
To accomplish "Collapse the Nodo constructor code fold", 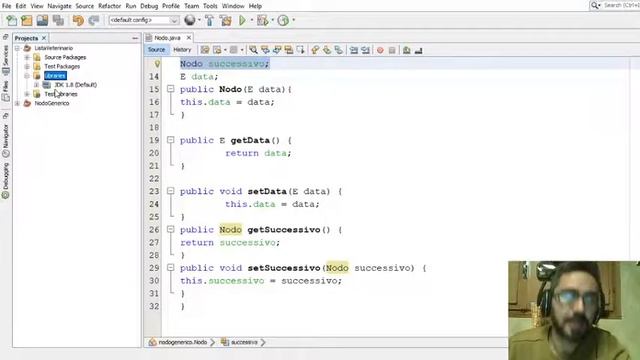I will click(x=171, y=89).
